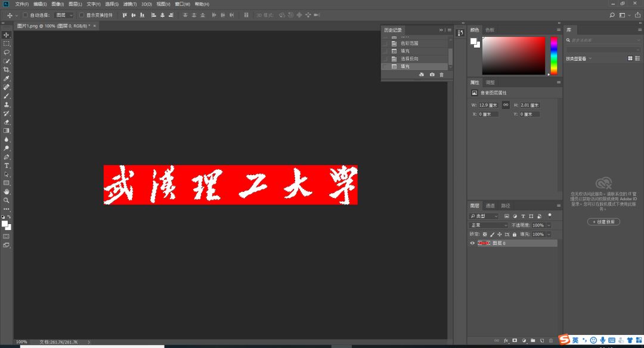
Task: Lock all attributes with the padlock icon
Action: pyautogui.click(x=514, y=234)
